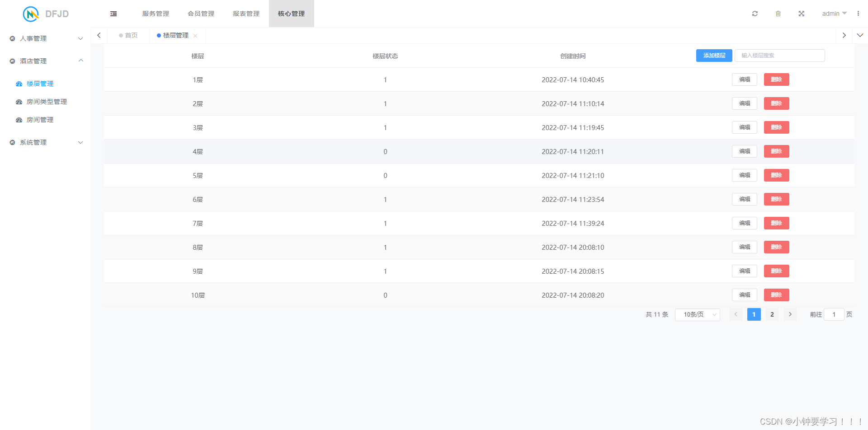This screenshot has width=868, height=430.
Task: Expand the 人事管理 menu chevron
Action: (x=80, y=38)
